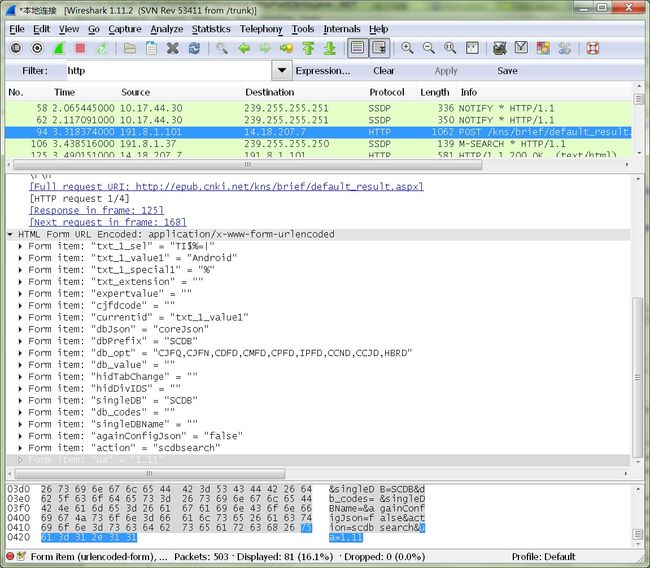The image size is (650, 568).
Task: Go to packet number icon
Action: 286,49
